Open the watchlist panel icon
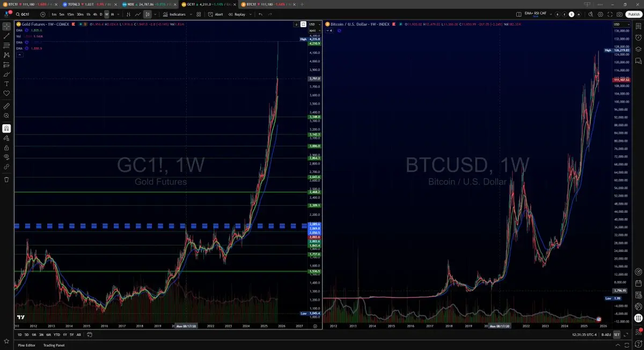Viewport: 644px width, 350px height. pyautogui.click(x=638, y=26)
